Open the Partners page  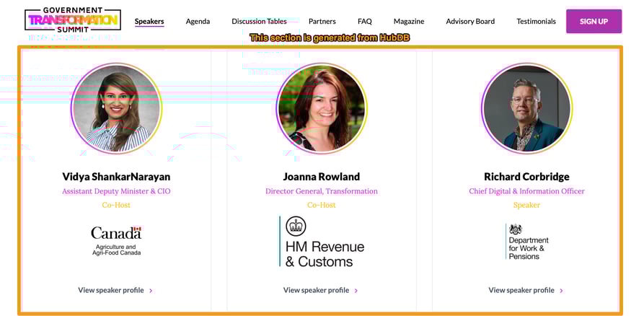(322, 21)
